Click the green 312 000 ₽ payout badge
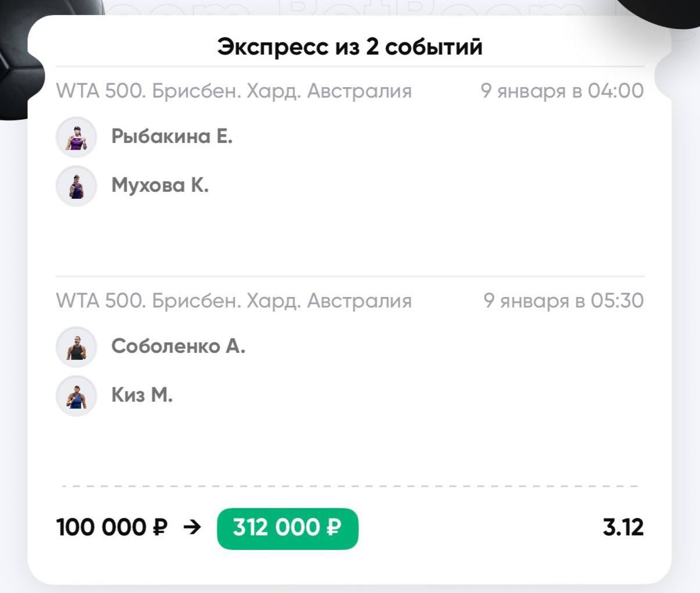700x593 pixels. pyautogui.click(x=288, y=528)
